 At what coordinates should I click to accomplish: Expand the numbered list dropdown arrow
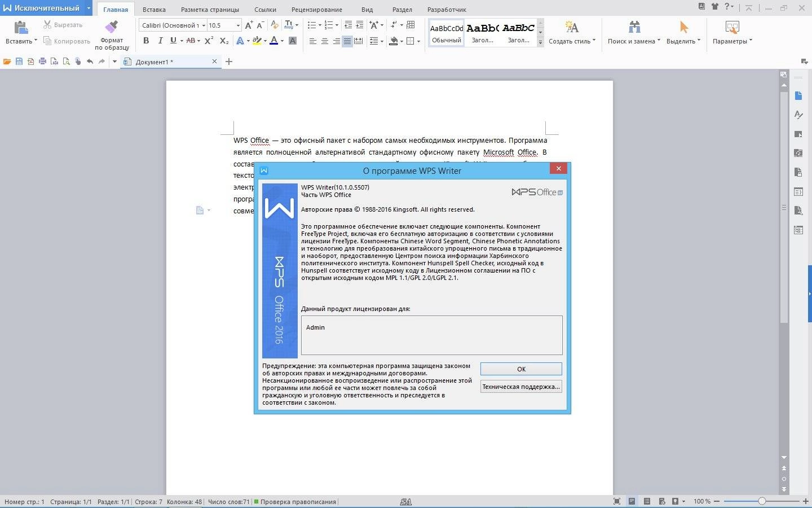click(337, 25)
